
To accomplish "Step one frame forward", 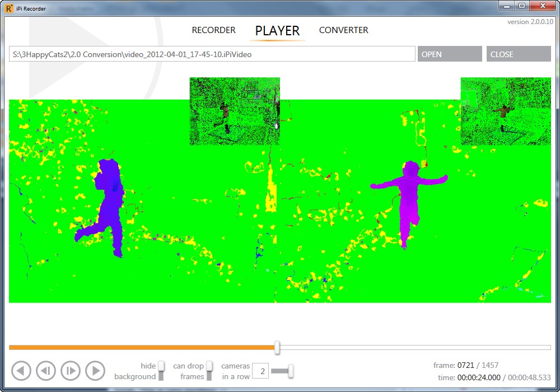I will [x=71, y=371].
